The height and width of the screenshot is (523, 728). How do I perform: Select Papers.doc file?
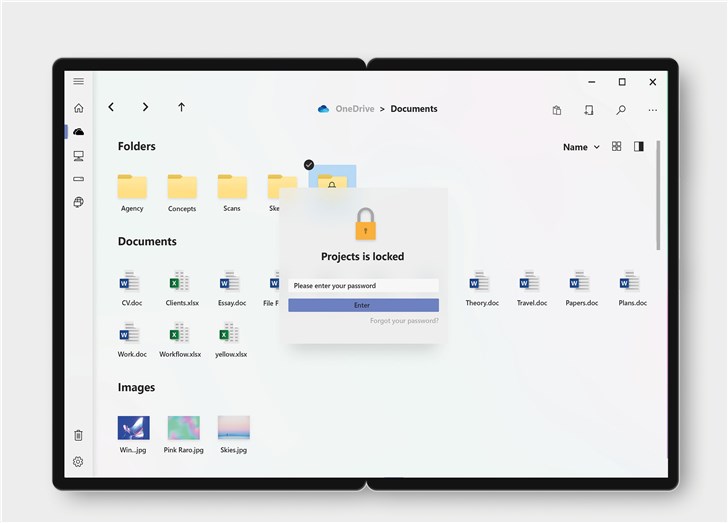point(582,288)
